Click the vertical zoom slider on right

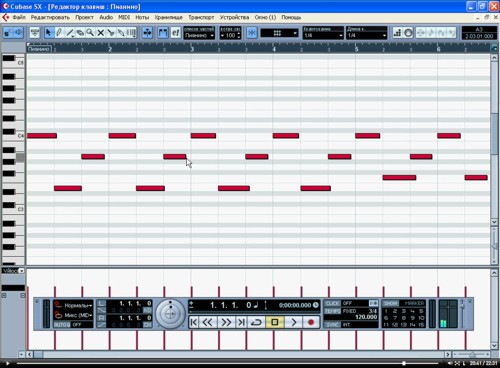494,246
